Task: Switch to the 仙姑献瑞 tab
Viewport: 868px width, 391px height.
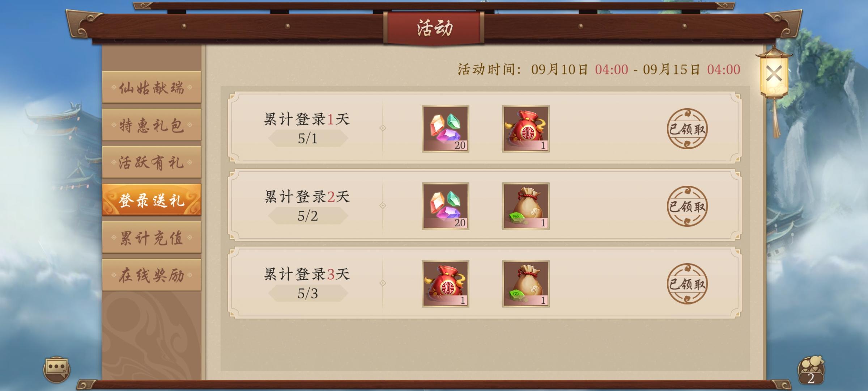Action: pos(152,87)
